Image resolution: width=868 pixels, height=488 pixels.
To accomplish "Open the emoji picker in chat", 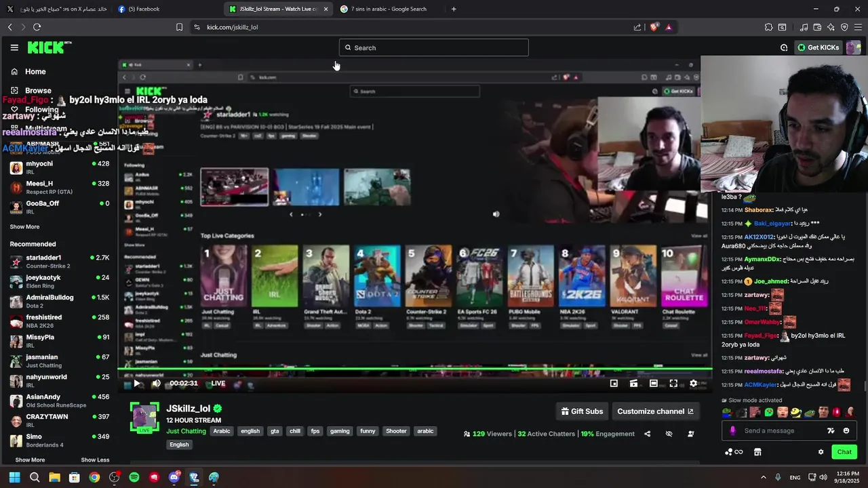I will [x=846, y=430].
